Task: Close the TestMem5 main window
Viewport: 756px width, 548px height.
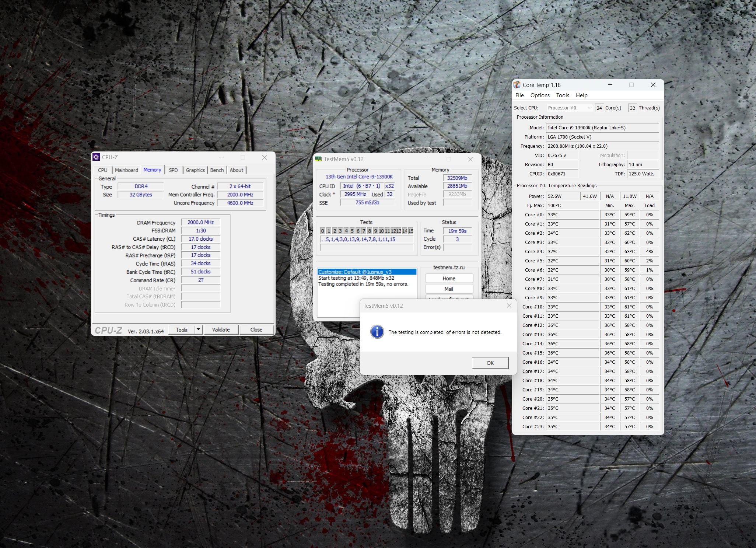Action: click(470, 159)
